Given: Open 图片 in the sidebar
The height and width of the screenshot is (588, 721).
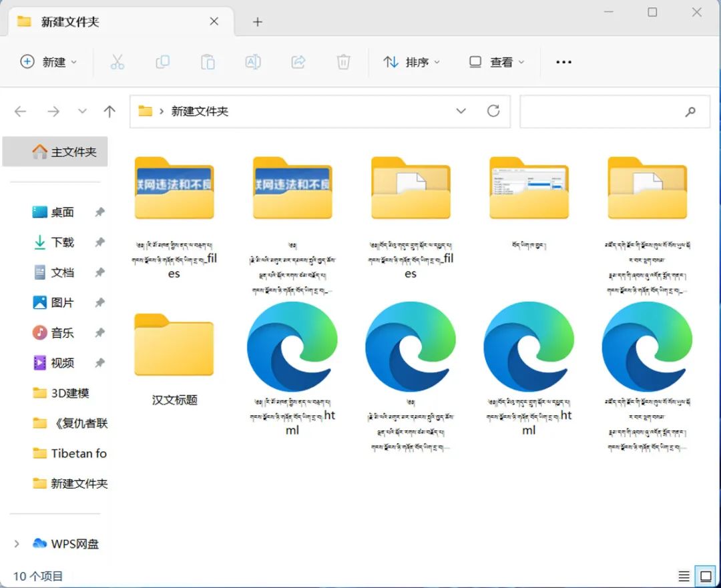Looking at the screenshot, I should click(62, 302).
